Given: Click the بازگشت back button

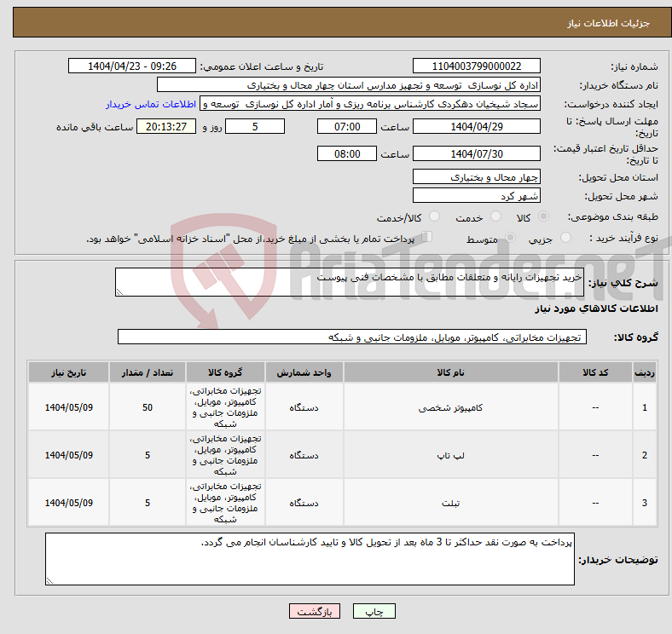Looking at the screenshot, I should [x=315, y=611].
